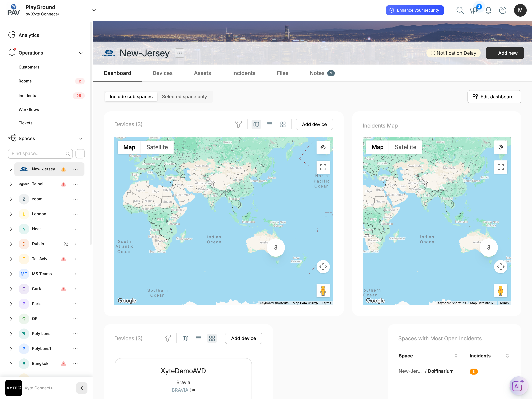The image size is (532, 399).
Task: Switch the lower Devices widget to map view
Action: pos(185,338)
